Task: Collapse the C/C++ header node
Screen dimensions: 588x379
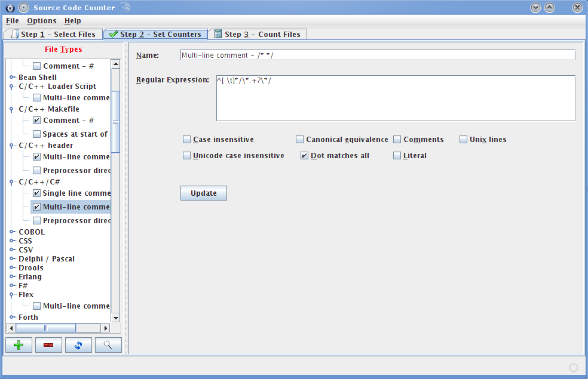Action: [12, 146]
